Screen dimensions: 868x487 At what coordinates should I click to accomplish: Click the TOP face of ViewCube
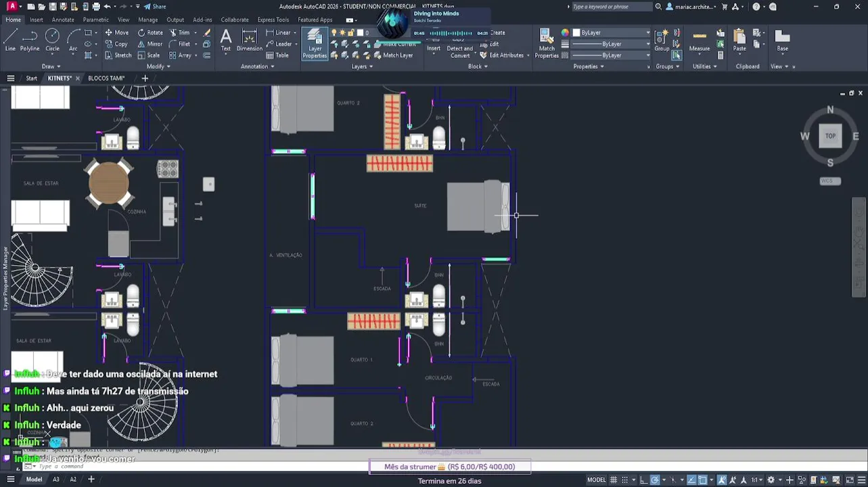pos(830,136)
